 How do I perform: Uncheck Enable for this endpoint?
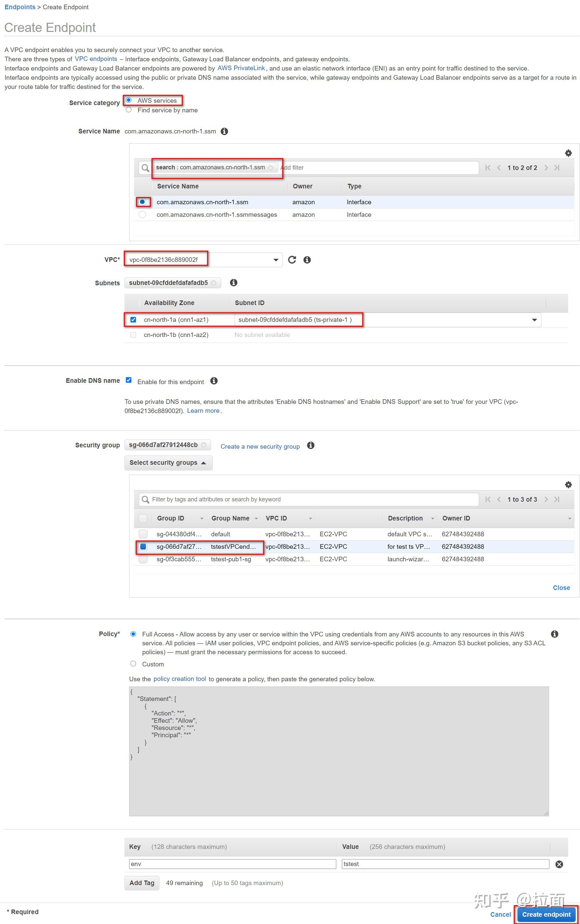pos(128,380)
